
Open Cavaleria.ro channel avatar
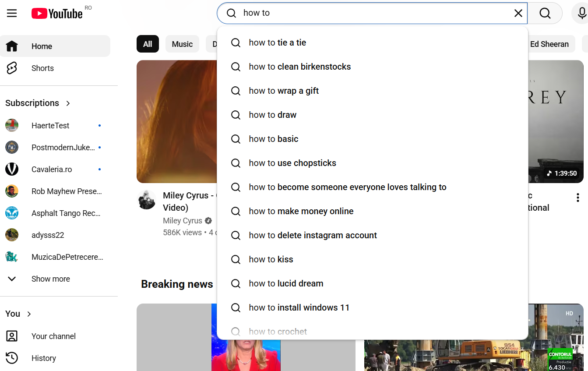pyautogui.click(x=12, y=169)
